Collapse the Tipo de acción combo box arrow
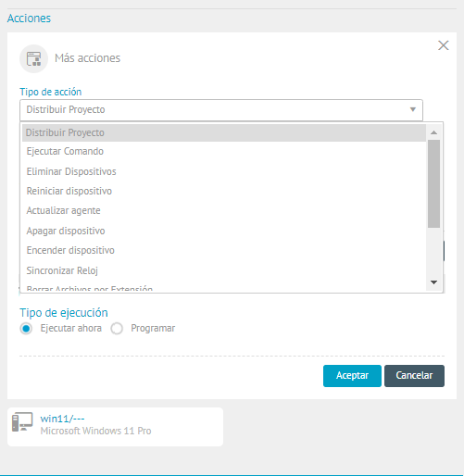Viewport: 464px width, 476px height. (x=413, y=109)
